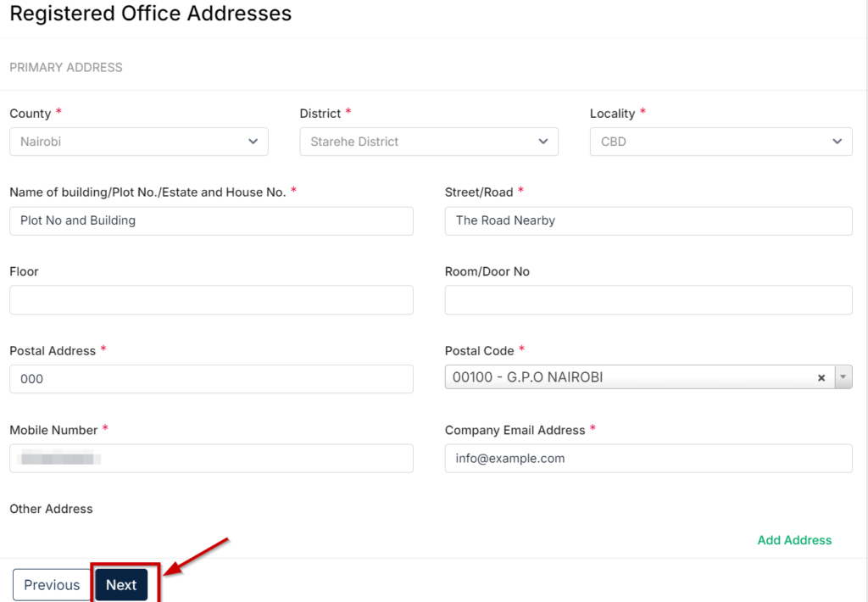Click the empty Floor input field
Image resolution: width=868 pixels, height=602 pixels.
coord(210,300)
